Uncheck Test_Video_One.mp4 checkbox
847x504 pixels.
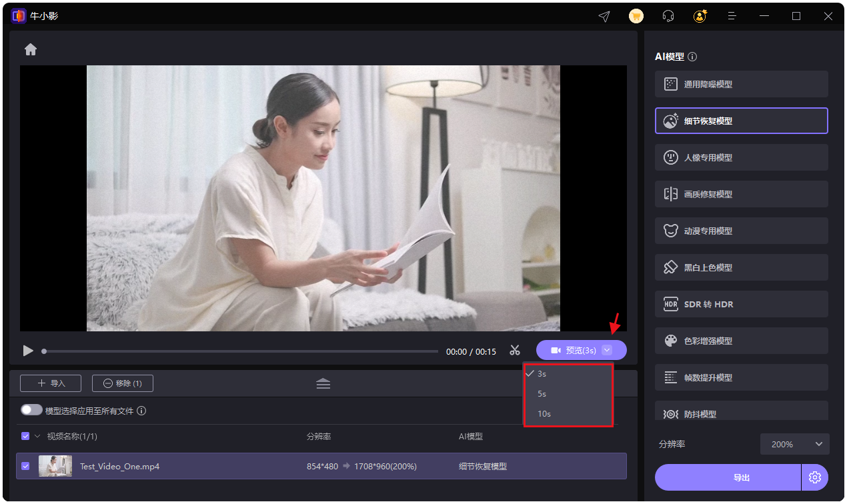click(x=25, y=466)
